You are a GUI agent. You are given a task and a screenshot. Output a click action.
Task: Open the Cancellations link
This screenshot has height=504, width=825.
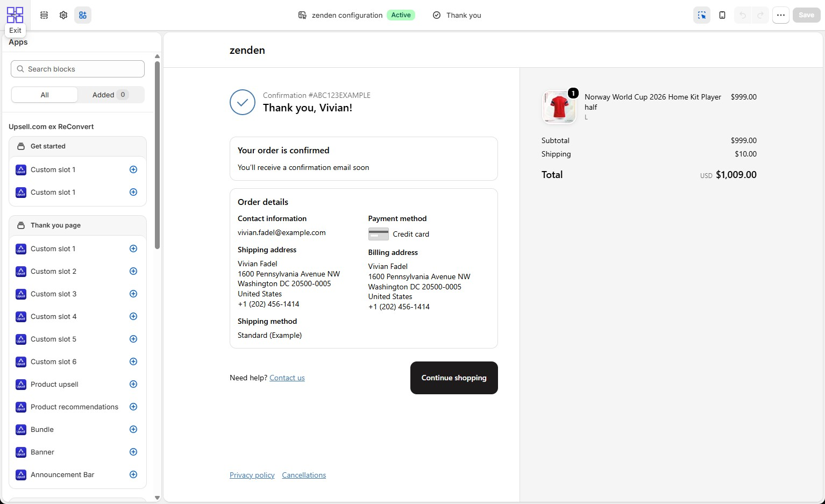[x=304, y=475]
